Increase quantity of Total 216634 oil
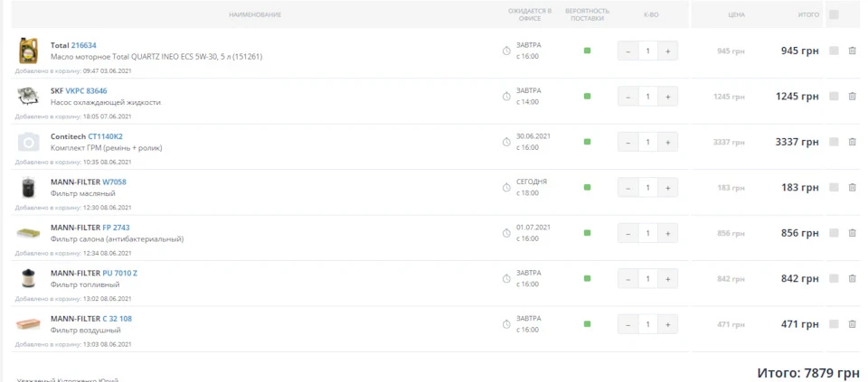 click(667, 51)
